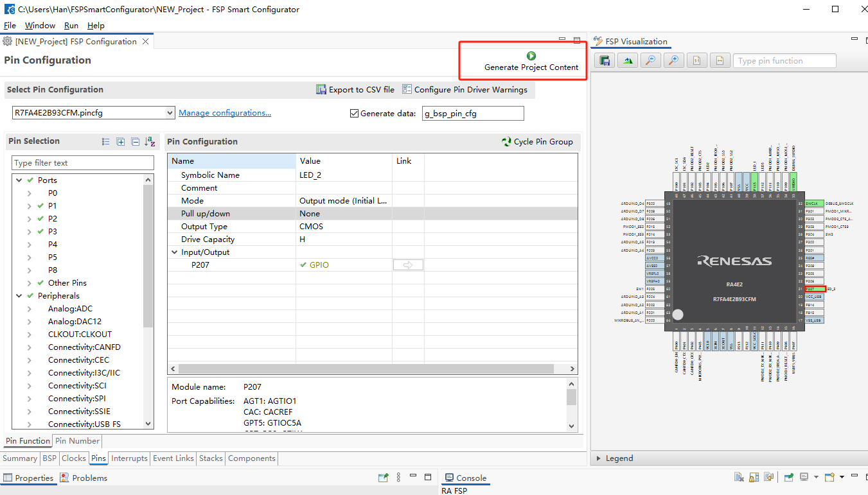Screen dimensions: 868x495
Task: Click the g_bsp_pin_cfg data name field
Action: click(473, 114)
